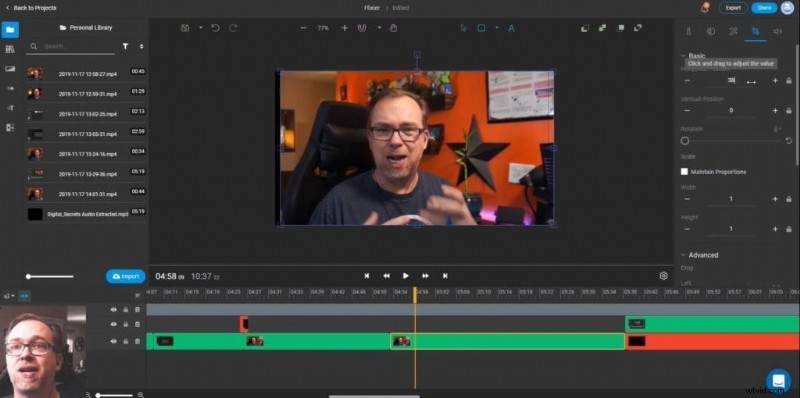The image size is (800, 398).
Task: Decrease Height with minus button
Action: pyautogui.click(x=687, y=229)
